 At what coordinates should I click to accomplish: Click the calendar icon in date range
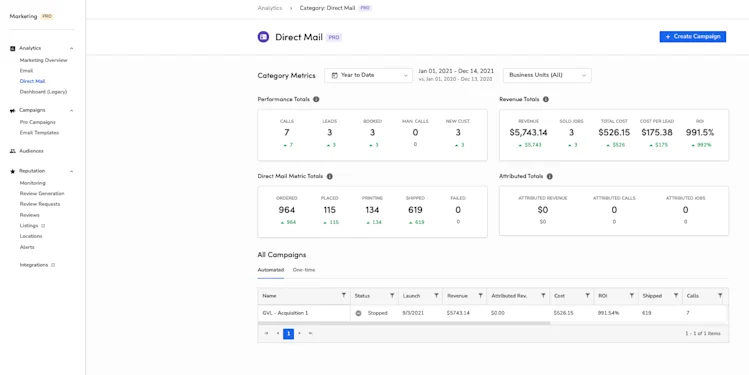[334, 75]
